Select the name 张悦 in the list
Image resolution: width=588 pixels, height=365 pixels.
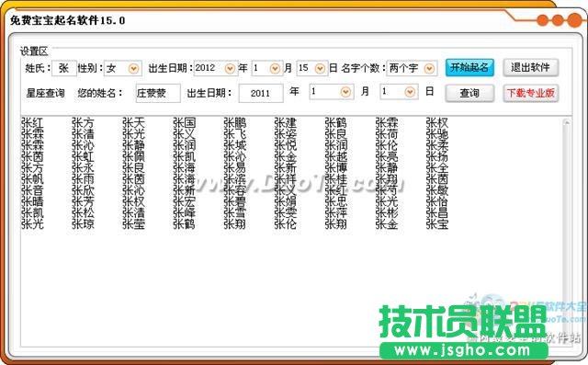pyautogui.click(x=286, y=145)
